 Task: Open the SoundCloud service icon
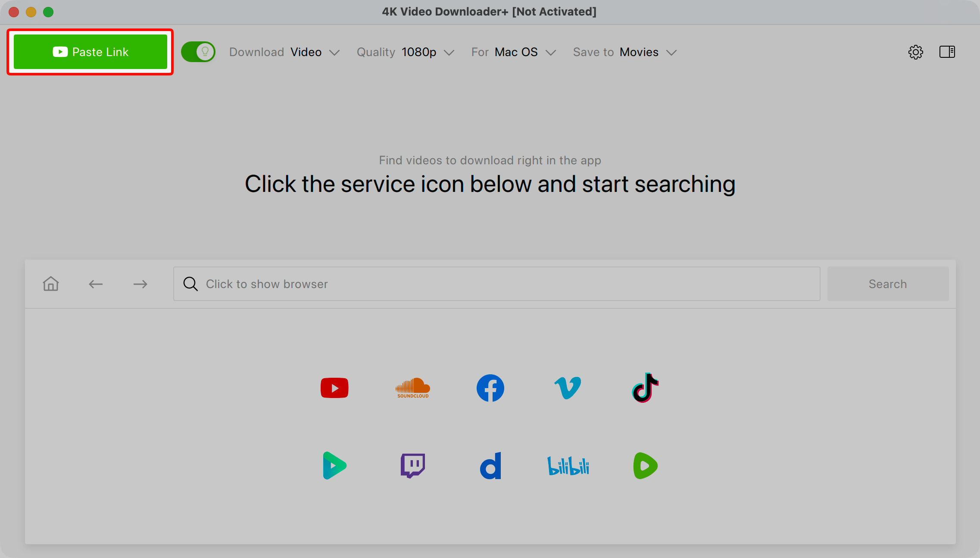coord(413,388)
